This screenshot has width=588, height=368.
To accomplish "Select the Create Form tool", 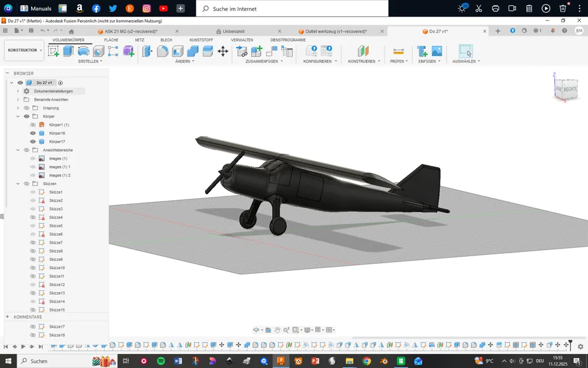I will [128, 51].
